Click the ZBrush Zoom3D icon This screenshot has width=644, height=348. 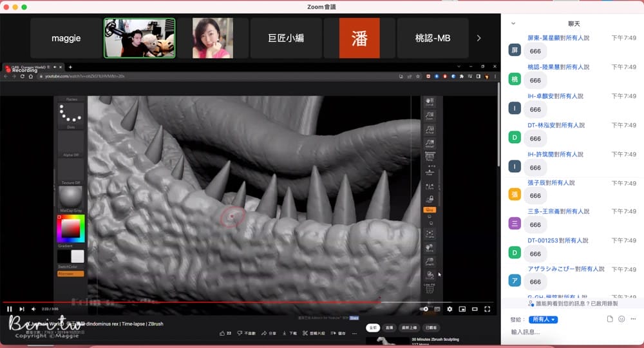click(x=430, y=262)
